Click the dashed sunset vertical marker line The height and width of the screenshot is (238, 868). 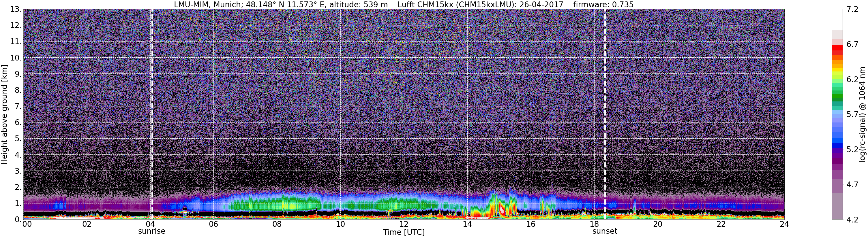[605, 114]
